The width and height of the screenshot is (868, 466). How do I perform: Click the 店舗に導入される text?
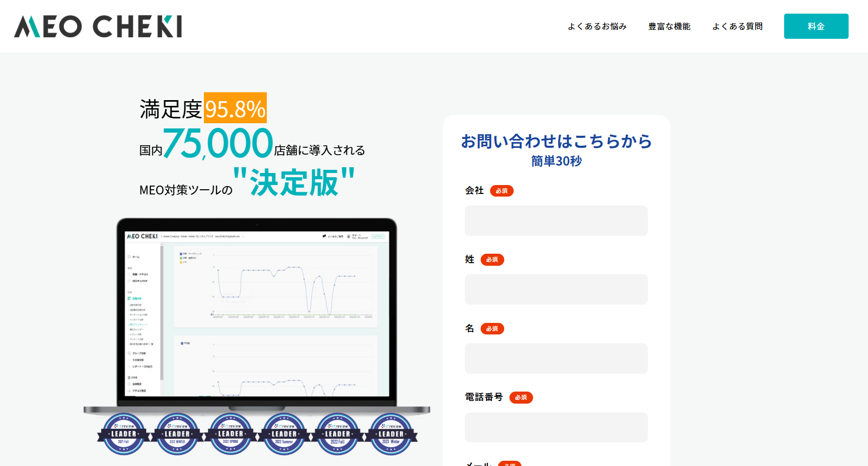pyautogui.click(x=320, y=150)
